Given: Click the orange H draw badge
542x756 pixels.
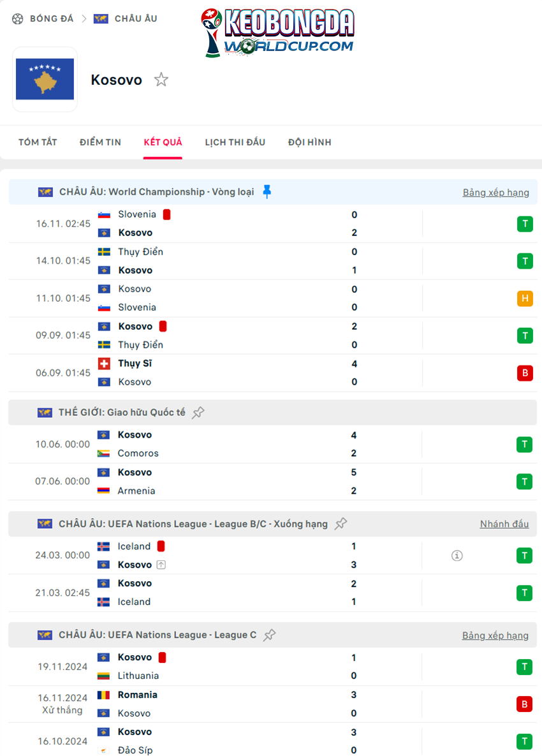Looking at the screenshot, I should coord(525,299).
